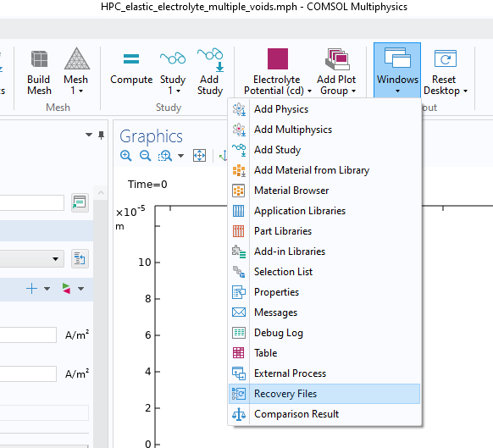Click the Compute equals icon

point(131,58)
